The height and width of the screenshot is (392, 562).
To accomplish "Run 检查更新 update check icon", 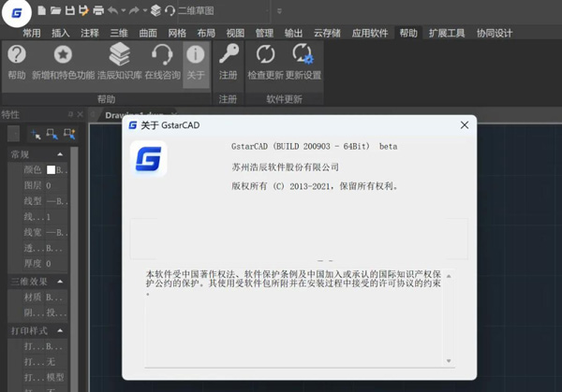I will pos(265,62).
